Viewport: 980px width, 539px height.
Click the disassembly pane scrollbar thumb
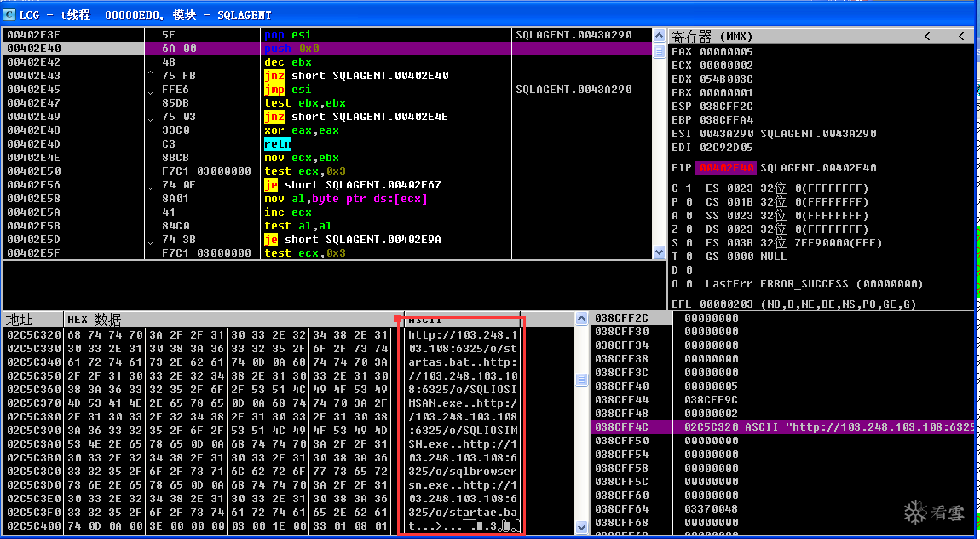pyautogui.click(x=659, y=50)
